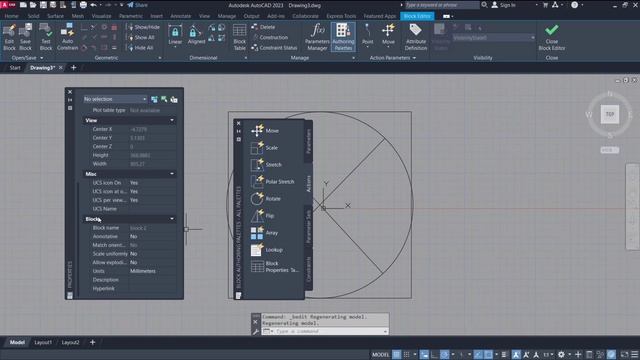This screenshot has width=640, height=360.
Task: Open workspace switching gear in status bar
Action: coord(561,355)
